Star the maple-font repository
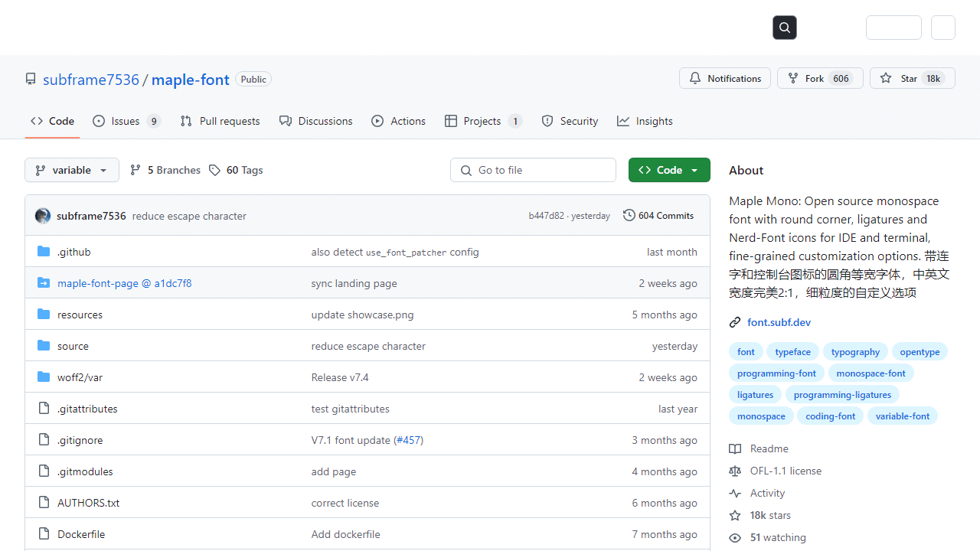The height and width of the screenshot is (551, 980). point(912,78)
